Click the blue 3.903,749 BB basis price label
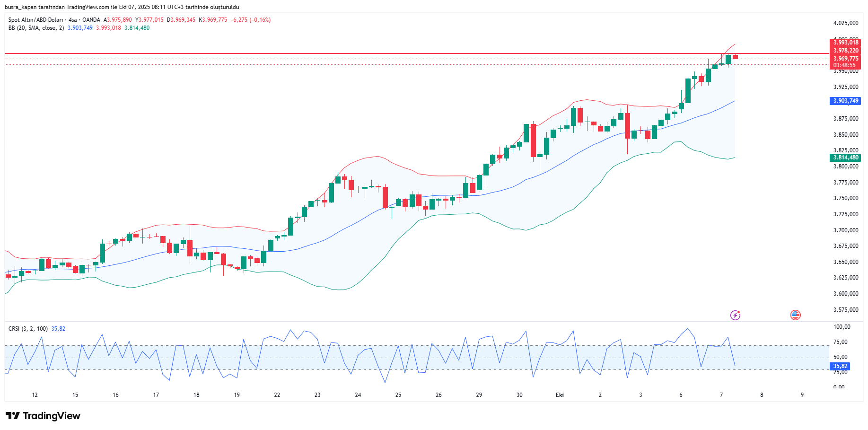The height and width of the screenshot is (430, 868). click(845, 101)
